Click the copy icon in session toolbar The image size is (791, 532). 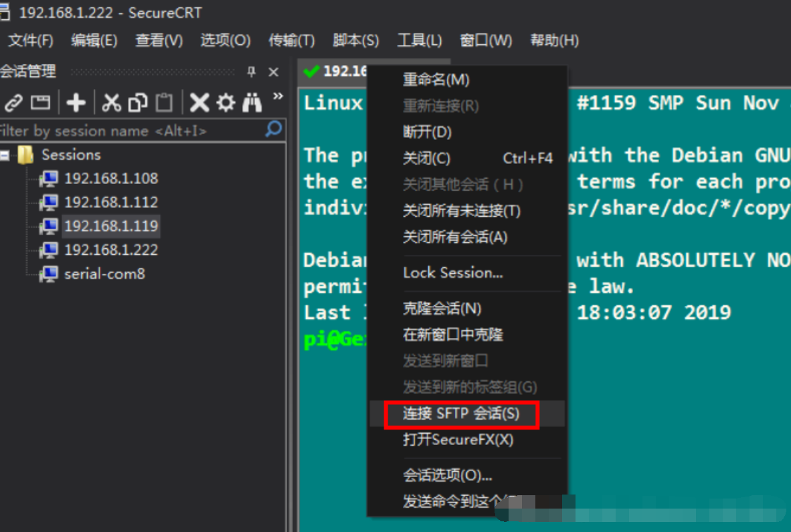(138, 103)
